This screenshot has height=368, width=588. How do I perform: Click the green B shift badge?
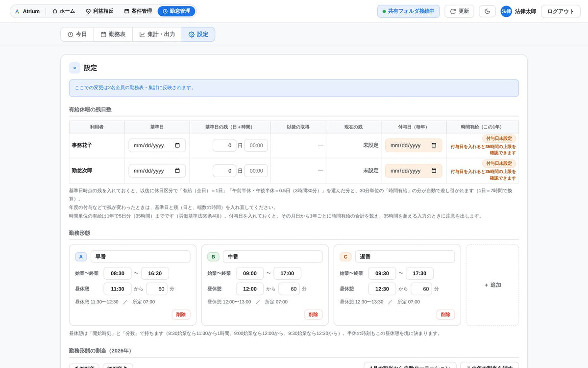click(213, 257)
